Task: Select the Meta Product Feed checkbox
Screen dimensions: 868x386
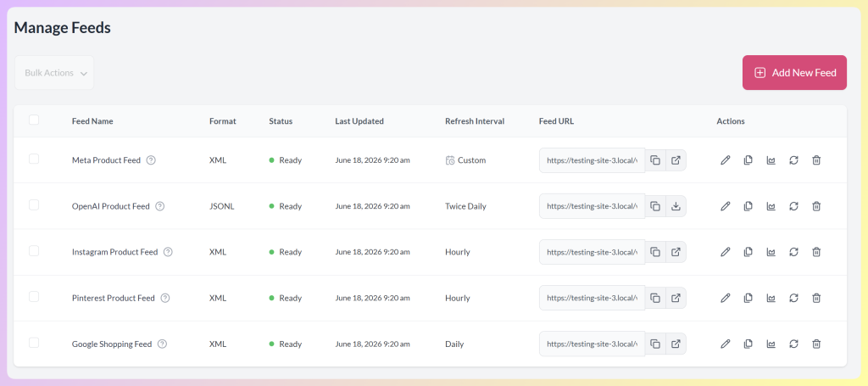Action: (x=34, y=159)
